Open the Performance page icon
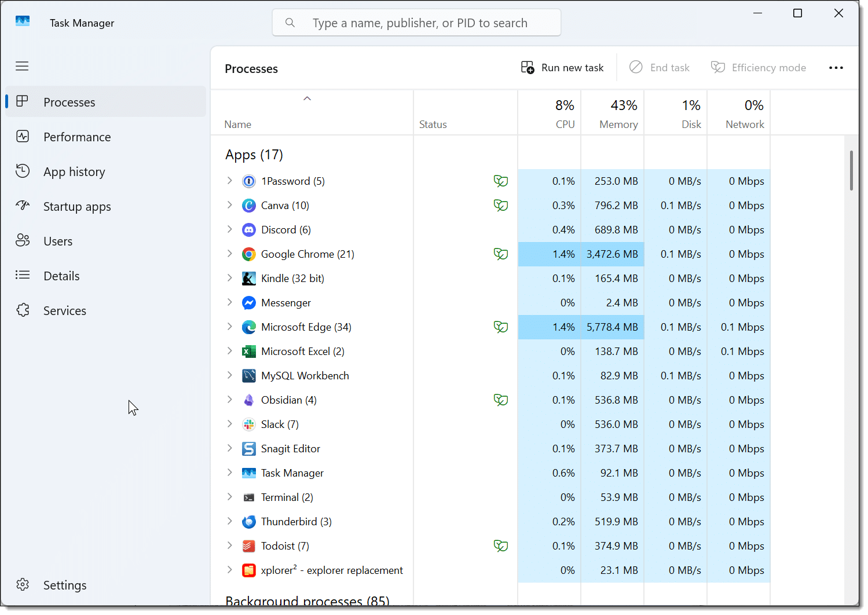 pos(23,137)
